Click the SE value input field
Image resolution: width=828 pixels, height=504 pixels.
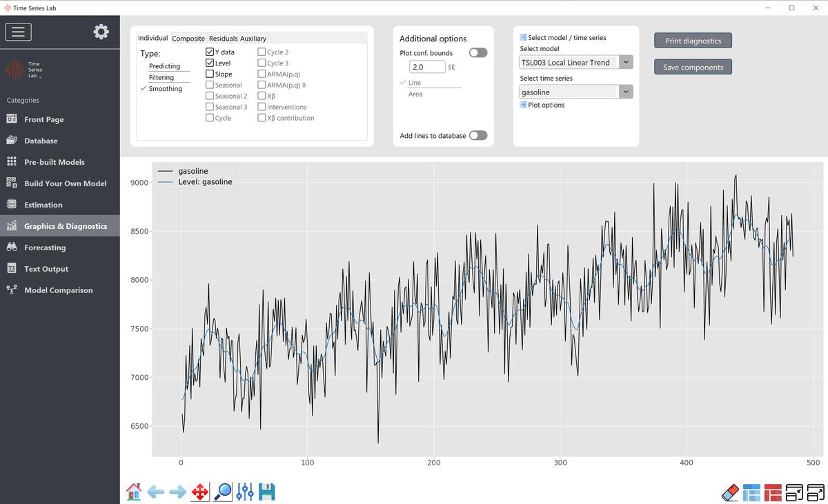coord(426,67)
